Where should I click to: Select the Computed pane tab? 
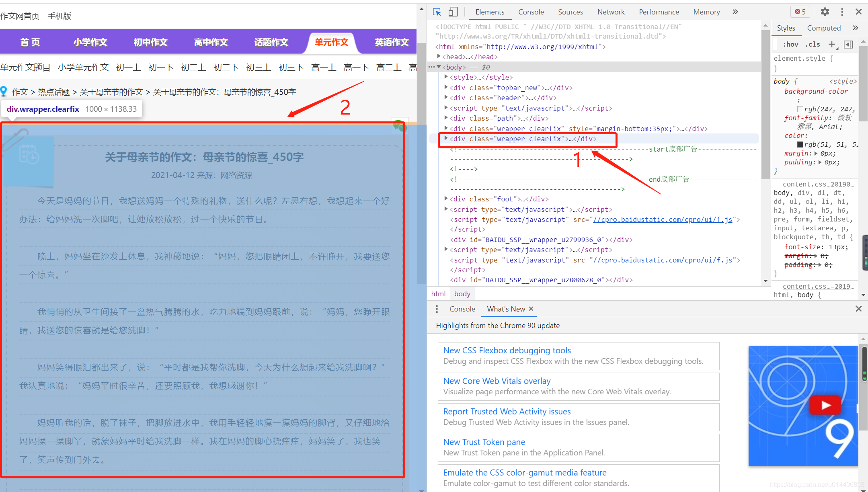click(824, 28)
